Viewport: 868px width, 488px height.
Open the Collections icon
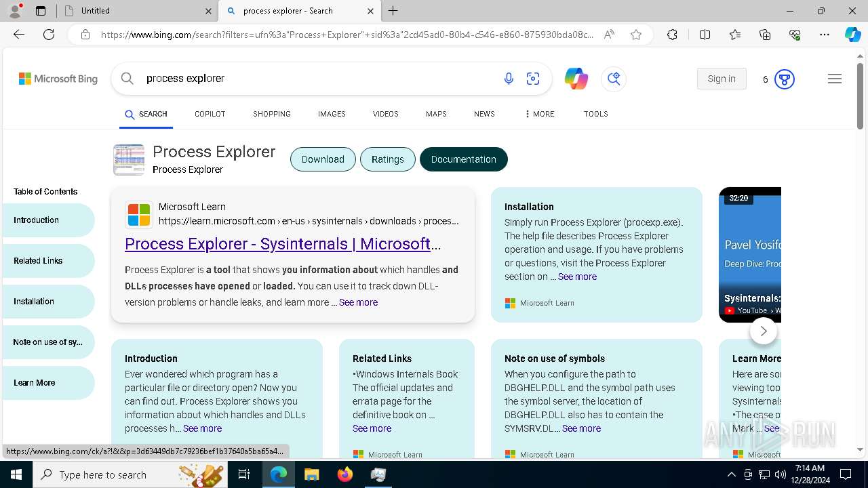coord(765,35)
